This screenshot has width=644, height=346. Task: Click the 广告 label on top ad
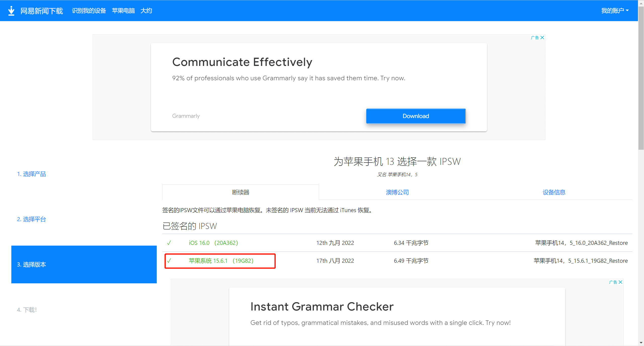click(x=535, y=37)
